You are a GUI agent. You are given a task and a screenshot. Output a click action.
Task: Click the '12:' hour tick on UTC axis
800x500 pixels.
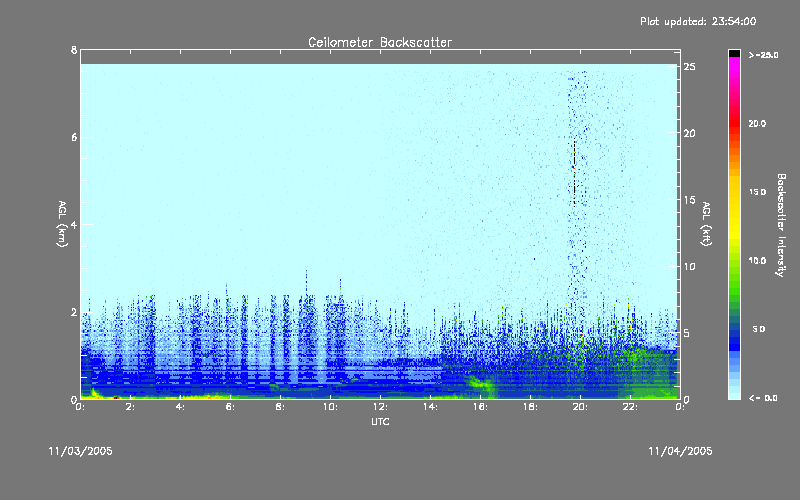(380, 407)
